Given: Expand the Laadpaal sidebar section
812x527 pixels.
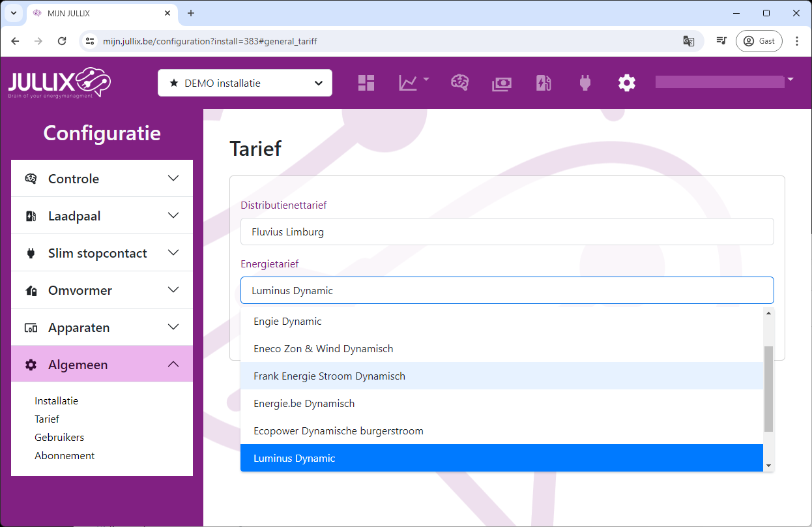Looking at the screenshot, I should pos(102,216).
